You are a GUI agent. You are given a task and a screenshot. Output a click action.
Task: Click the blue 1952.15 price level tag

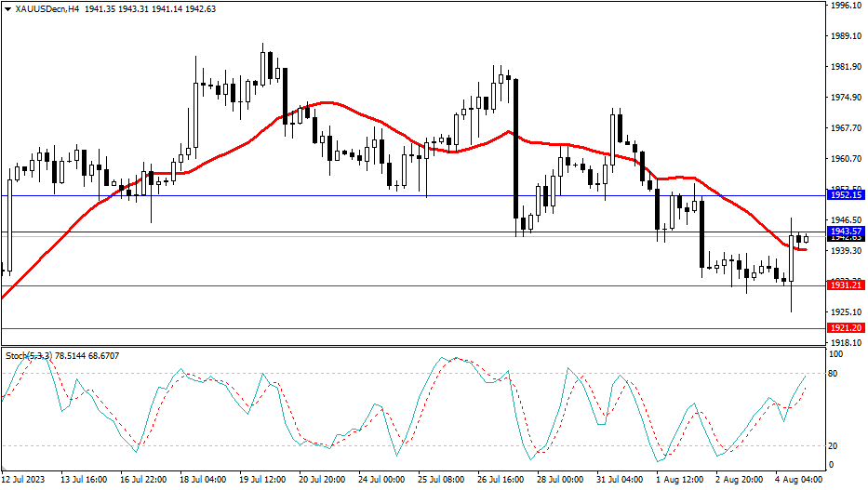coord(846,195)
